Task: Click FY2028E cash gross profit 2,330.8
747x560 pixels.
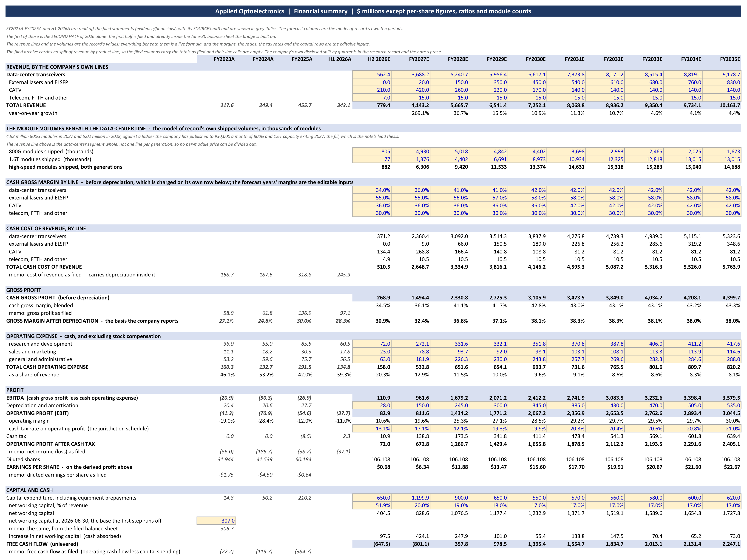Action: tap(459, 298)
